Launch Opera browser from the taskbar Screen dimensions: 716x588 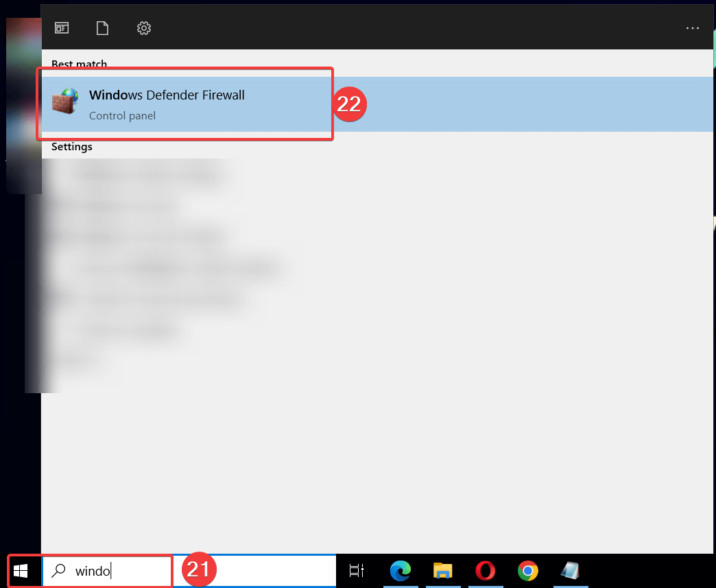(485, 571)
